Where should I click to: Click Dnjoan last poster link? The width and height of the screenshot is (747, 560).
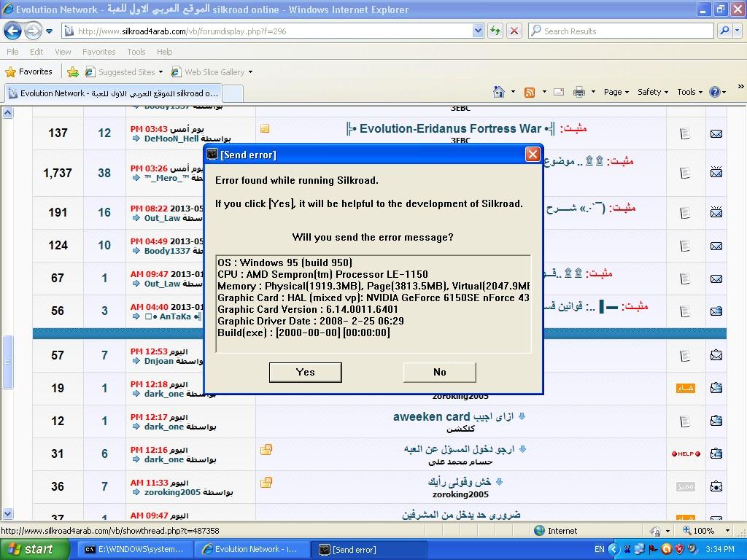tap(159, 362)
